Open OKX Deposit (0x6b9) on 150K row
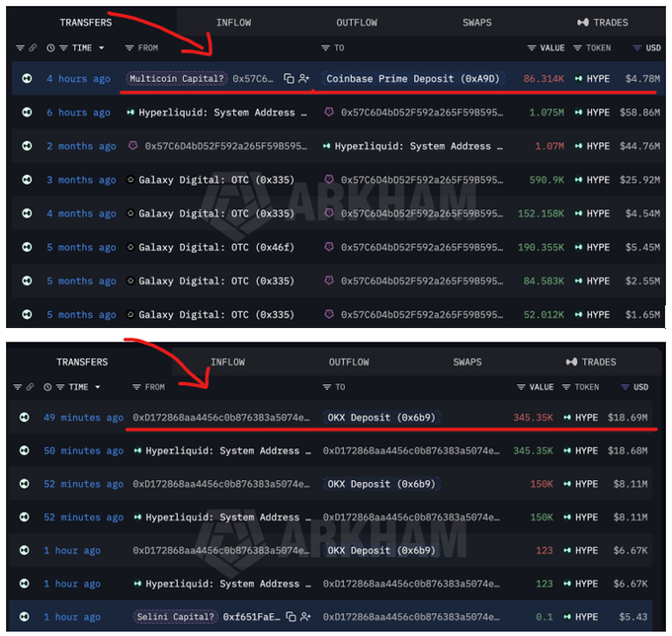Screen dimensions: 672x636 coord(381,484)
